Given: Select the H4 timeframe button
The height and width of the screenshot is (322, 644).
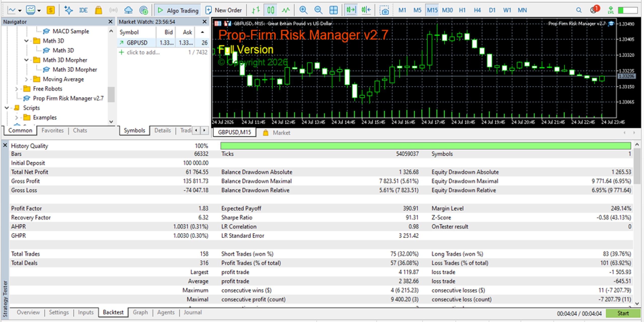Looking at the screenshot, I should [477, 10].
